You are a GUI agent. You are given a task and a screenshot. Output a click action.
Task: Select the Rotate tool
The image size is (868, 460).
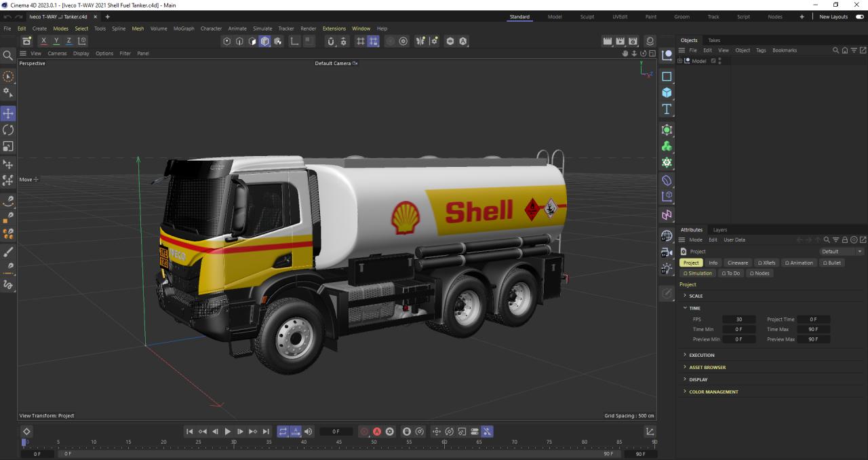click(8, 130)
